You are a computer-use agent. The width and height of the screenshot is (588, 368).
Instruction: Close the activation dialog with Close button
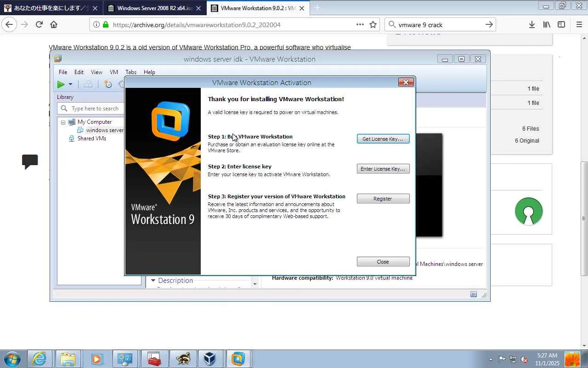[383, 262]
